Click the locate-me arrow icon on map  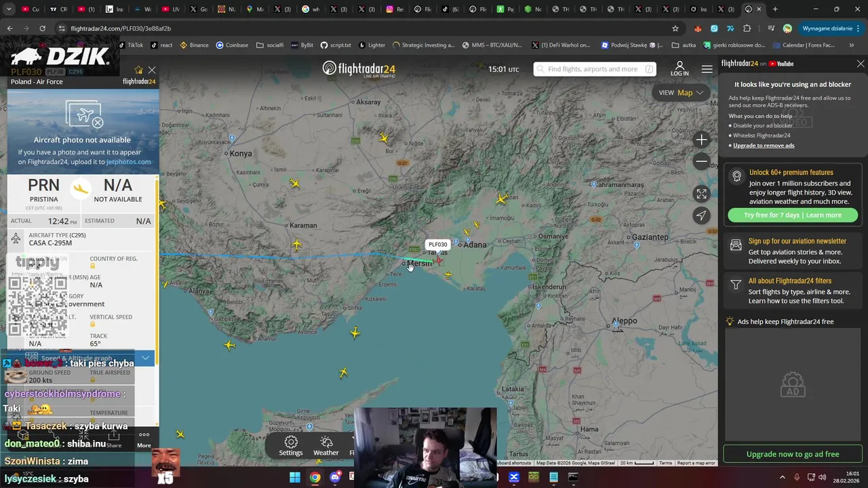(701, 216)
